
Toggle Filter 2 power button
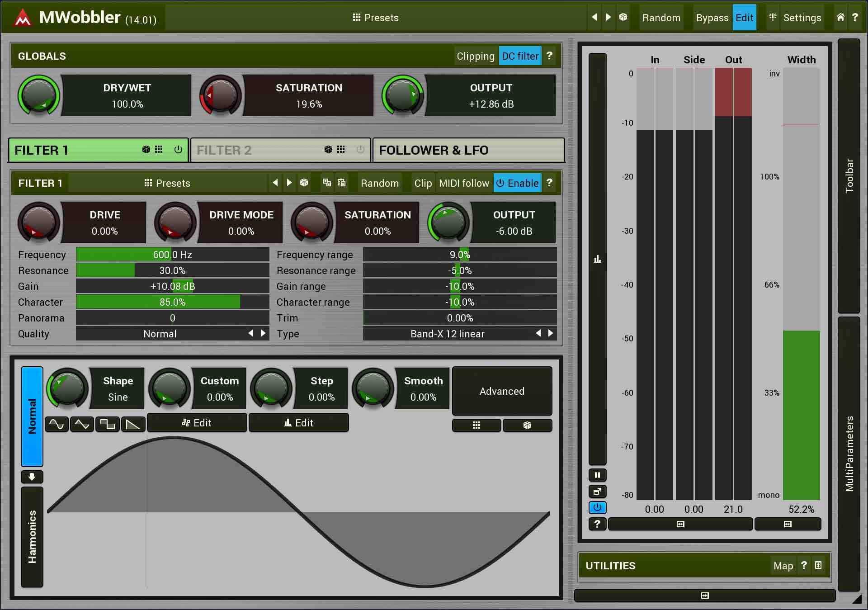pos(360,150)
